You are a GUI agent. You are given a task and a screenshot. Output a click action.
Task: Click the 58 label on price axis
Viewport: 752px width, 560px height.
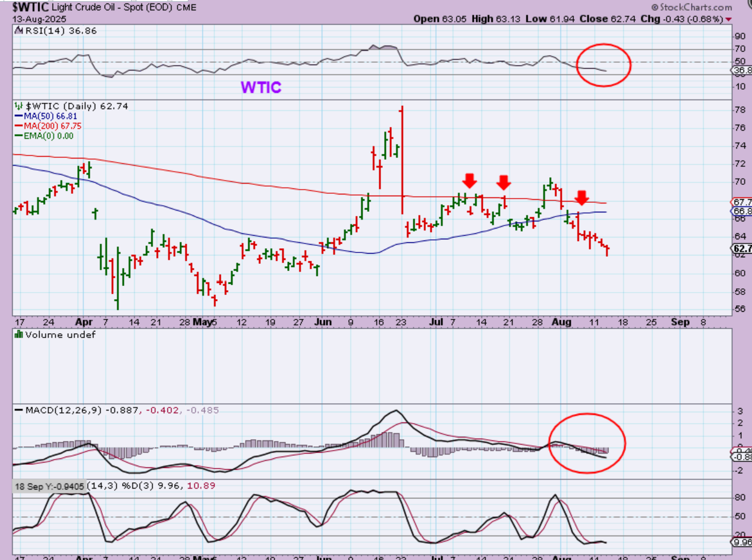pos(739,291)
